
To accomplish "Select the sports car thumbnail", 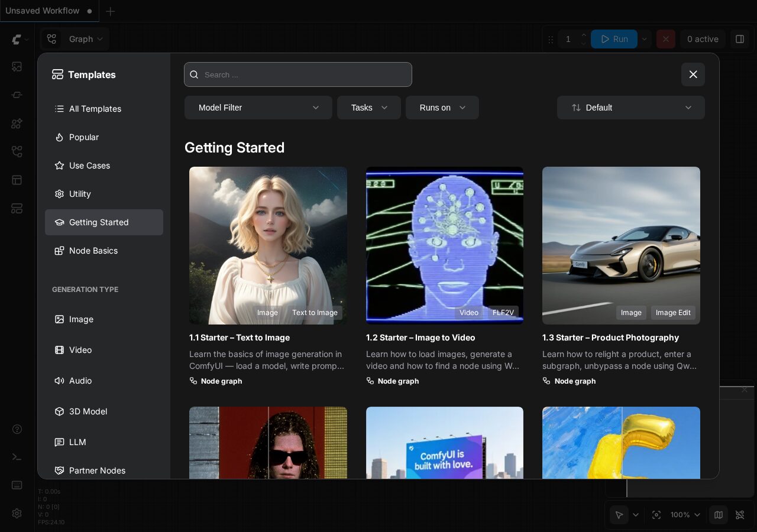I will pyautogui.click(x=621, y=245).
